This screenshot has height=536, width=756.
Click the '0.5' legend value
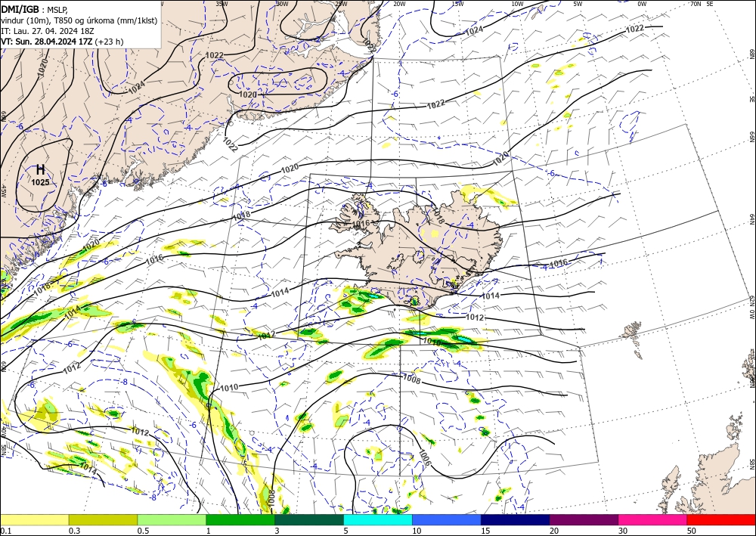[143, 531]
